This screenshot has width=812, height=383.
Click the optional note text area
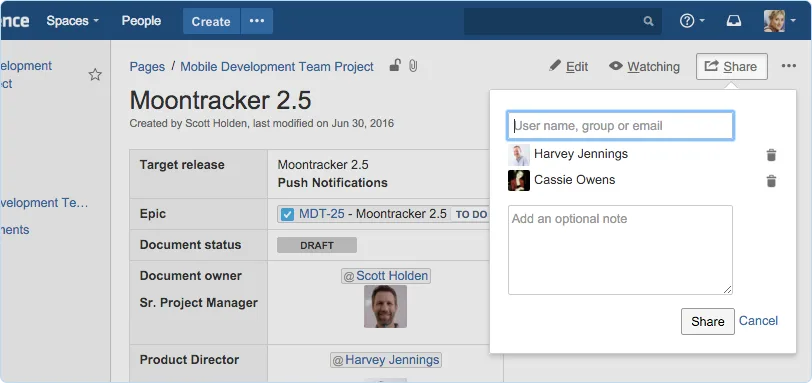620,250
